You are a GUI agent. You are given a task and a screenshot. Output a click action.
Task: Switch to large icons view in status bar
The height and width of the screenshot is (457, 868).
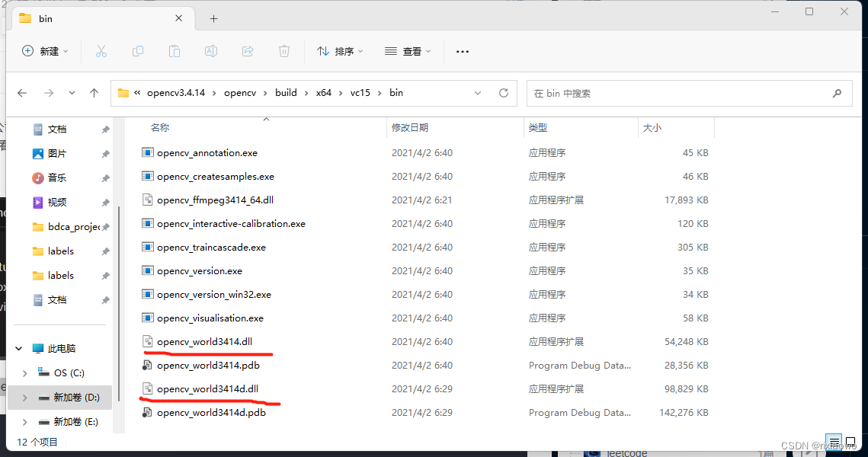pyautogui.click(x=850, y=442)
